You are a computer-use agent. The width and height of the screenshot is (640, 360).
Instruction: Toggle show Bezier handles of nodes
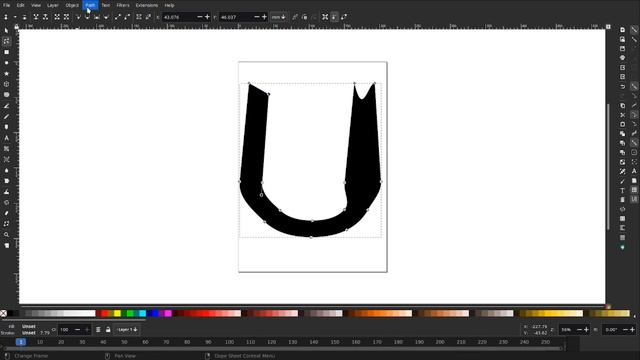click(x=334, y=17)
